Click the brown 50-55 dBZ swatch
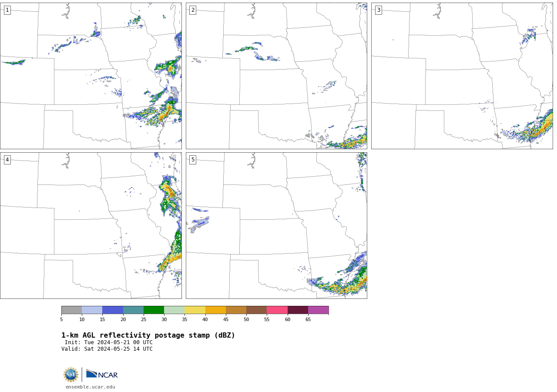The height and width of the screenshot is (392, 557). (256, 310)
